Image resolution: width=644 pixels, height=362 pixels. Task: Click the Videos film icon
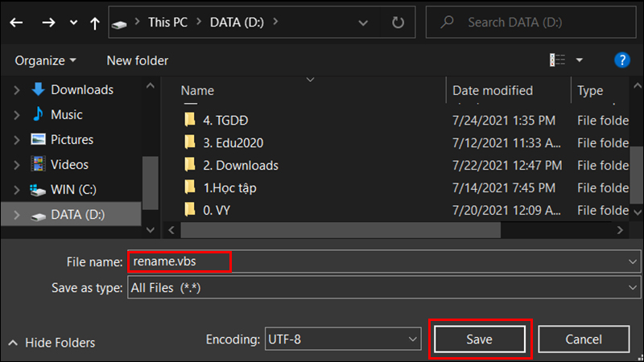(38, 164)
